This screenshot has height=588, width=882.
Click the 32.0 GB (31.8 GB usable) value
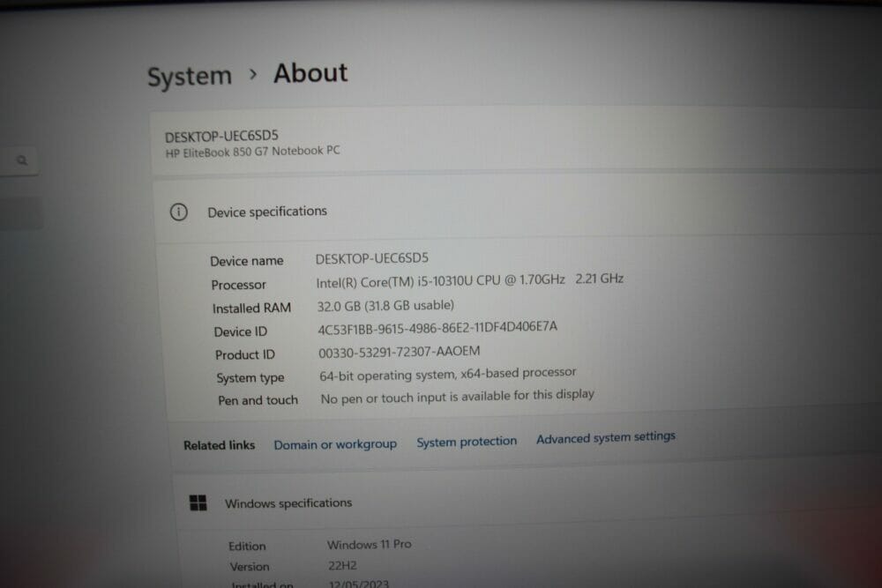(x=386, y=305)
